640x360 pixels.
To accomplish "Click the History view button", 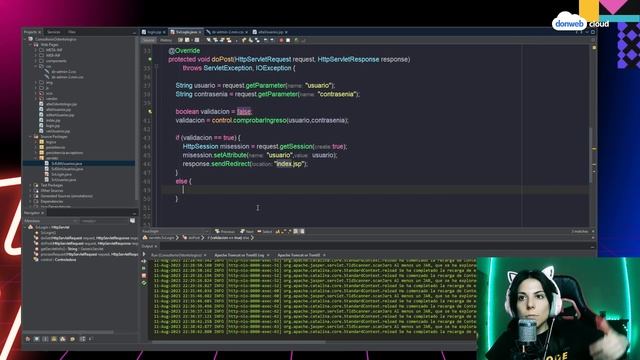I will (166, 40).
